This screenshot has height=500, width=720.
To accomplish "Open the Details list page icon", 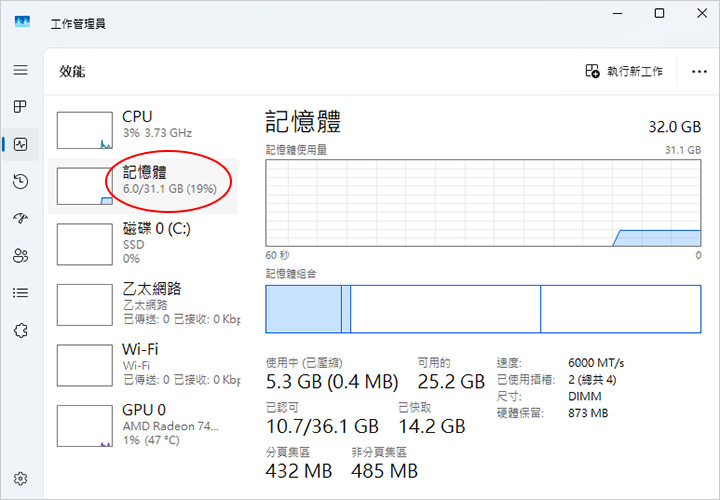I will 21,293.
